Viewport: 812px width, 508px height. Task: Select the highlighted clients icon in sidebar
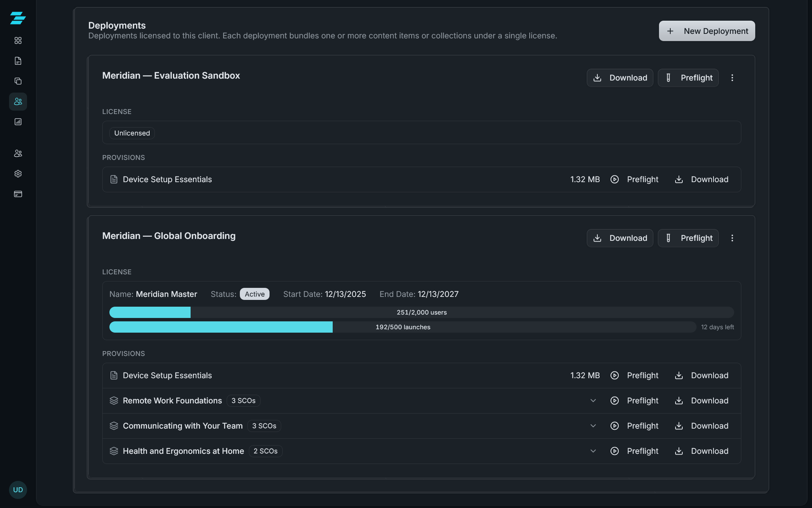[18, 102]
